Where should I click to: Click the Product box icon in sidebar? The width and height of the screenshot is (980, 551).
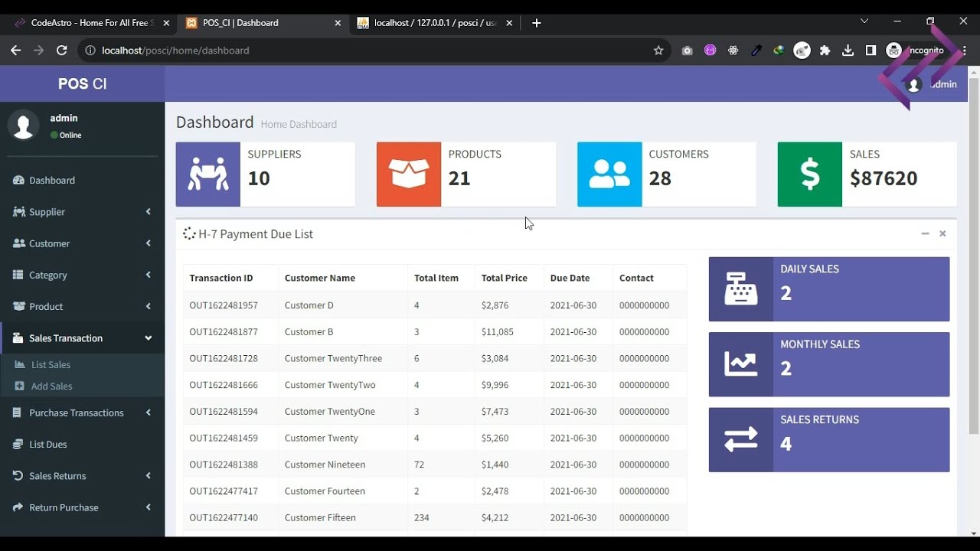coord(19,306)
